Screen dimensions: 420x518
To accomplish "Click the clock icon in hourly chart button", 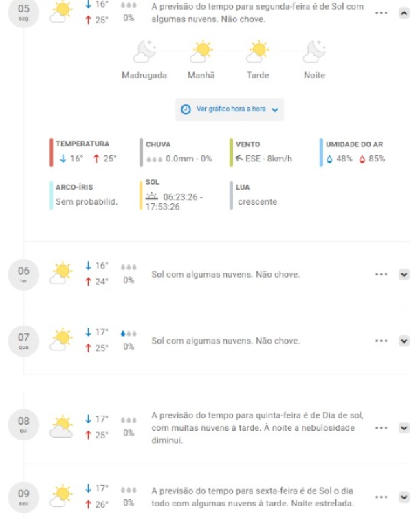I will point(186,109).
